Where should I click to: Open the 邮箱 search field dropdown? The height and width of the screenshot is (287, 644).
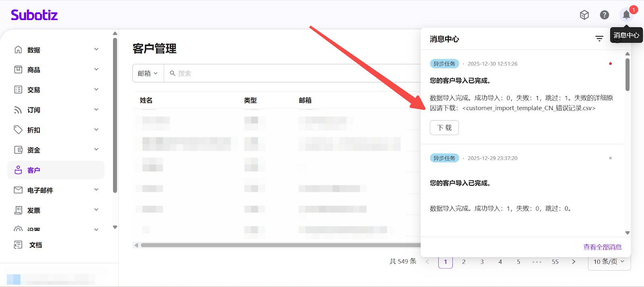coord(148,73)
